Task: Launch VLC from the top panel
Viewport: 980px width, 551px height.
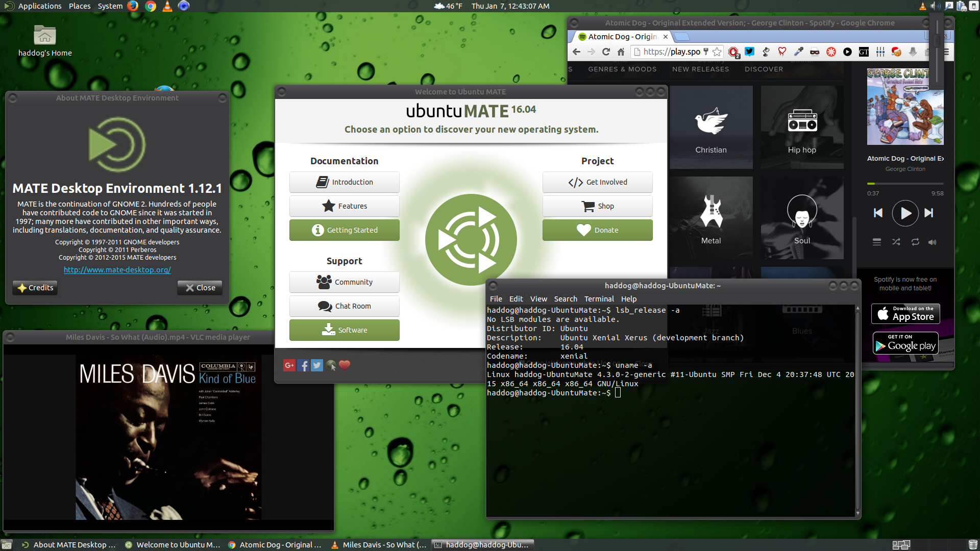Action: click(x=167, y=6)
